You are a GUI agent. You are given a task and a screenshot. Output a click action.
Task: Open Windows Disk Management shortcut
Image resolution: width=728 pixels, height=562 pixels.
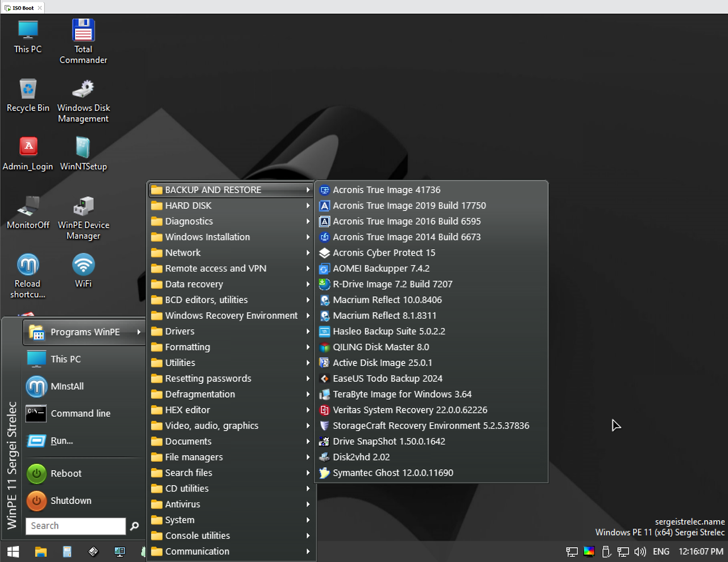tap(83, 91)
